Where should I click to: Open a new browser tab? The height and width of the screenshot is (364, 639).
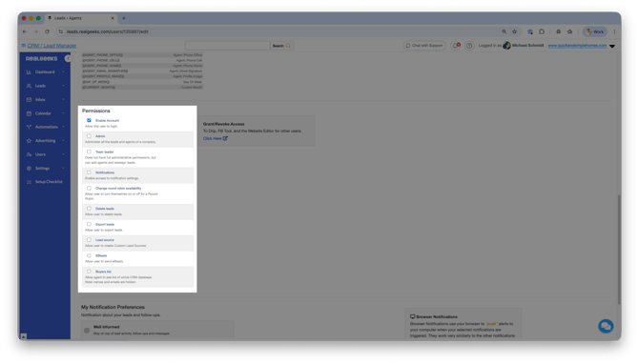click(124, 18)
